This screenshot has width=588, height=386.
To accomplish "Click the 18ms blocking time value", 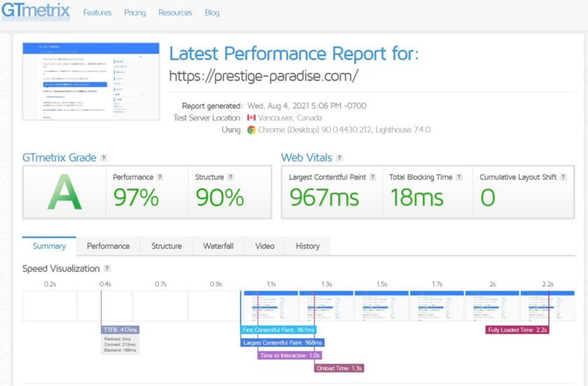I will pos(417,198).
